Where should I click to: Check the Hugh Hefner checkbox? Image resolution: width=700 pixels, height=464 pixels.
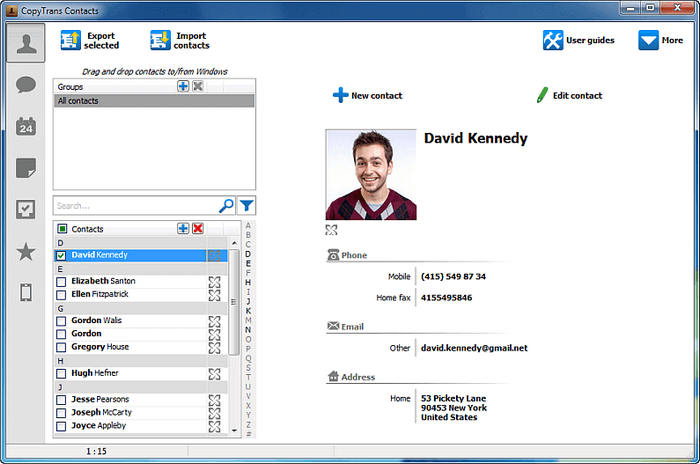[61, 373]
